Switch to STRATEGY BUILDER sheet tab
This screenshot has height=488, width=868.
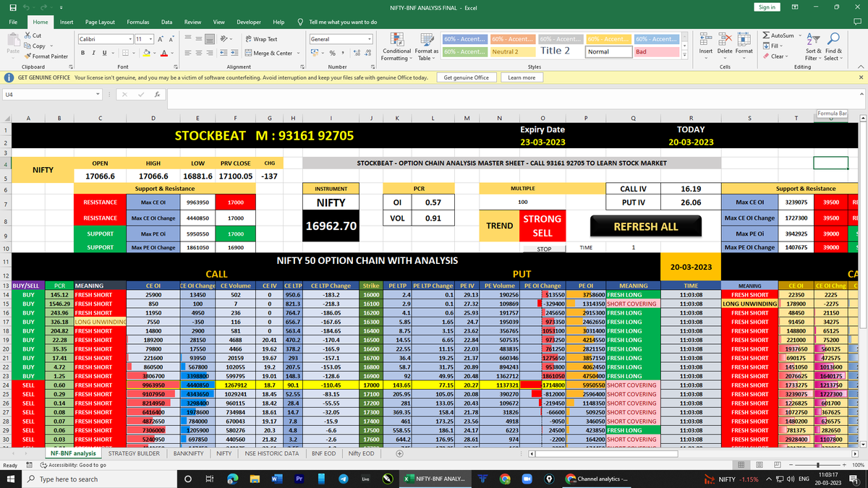(134, 453)
